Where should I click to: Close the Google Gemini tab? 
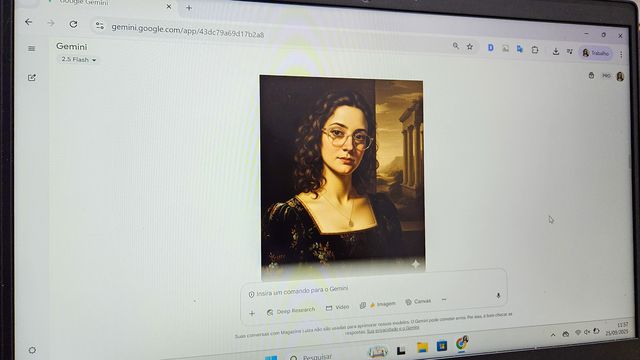pos(169,7)
